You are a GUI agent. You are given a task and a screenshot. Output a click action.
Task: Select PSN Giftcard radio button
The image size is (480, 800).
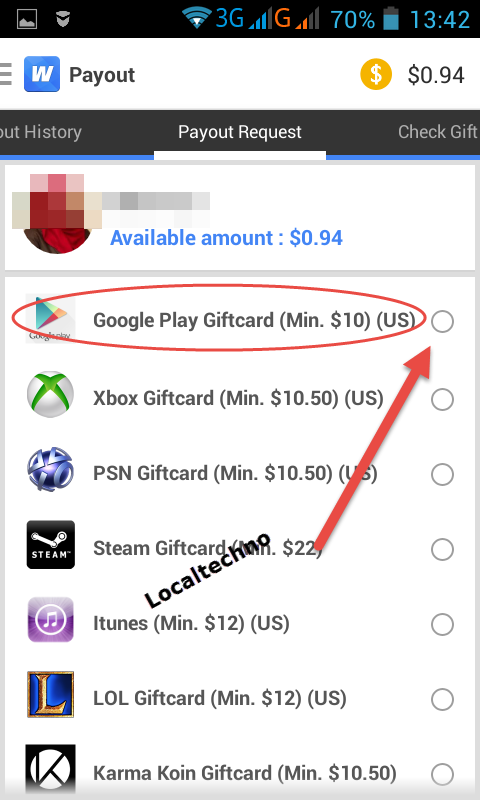point(442,474)
